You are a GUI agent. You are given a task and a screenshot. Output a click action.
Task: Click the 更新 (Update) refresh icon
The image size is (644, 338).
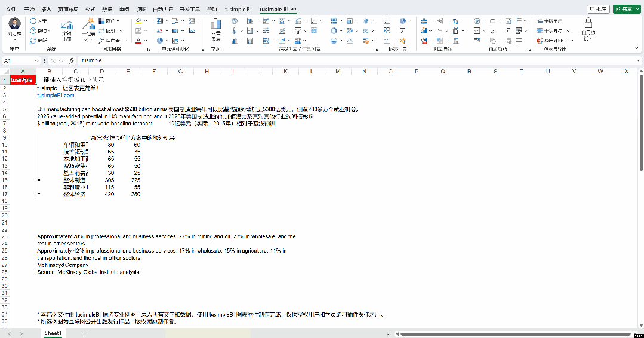pos(33,41)
